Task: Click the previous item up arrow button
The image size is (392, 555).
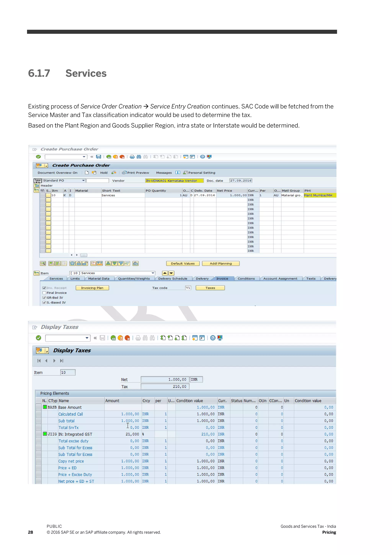Action: [x=165, y=273]
